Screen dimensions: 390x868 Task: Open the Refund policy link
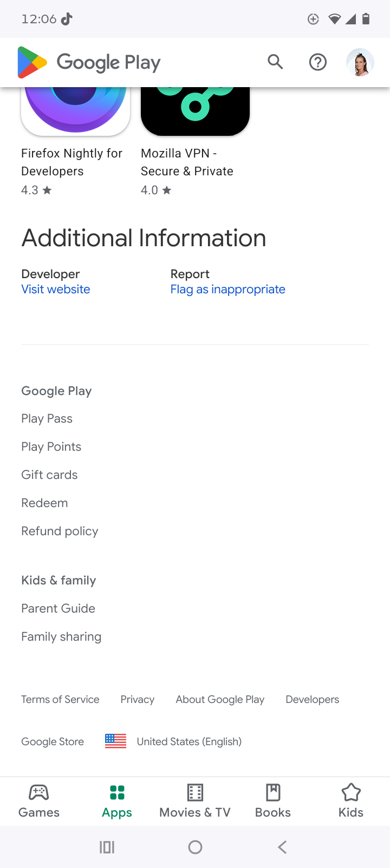coord(60,531)
